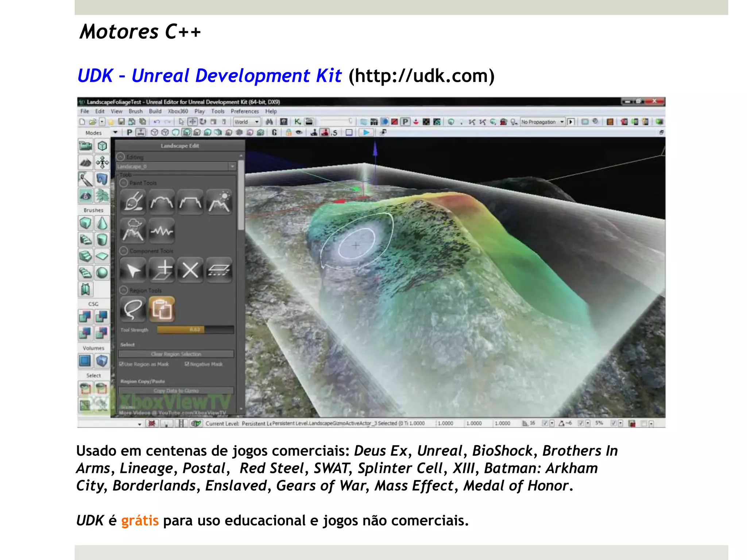Open the No Propagation dropdown
This screenshot has height=560, width=747.
pos(543,122)
